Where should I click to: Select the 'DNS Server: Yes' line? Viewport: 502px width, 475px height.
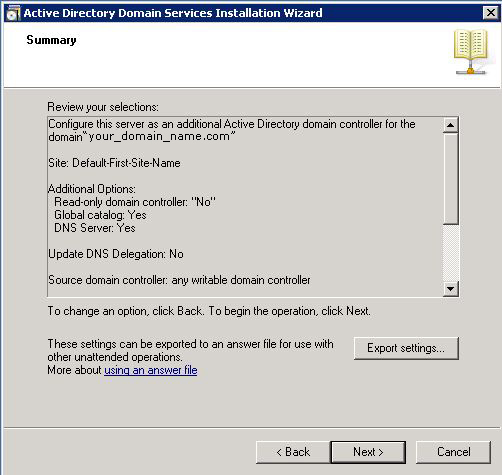95,228
